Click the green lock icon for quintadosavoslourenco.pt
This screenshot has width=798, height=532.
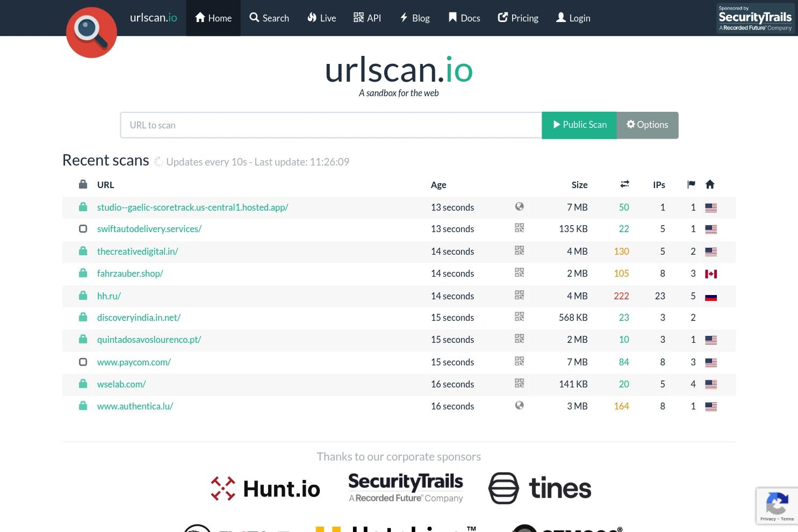(x=83, y=339)
